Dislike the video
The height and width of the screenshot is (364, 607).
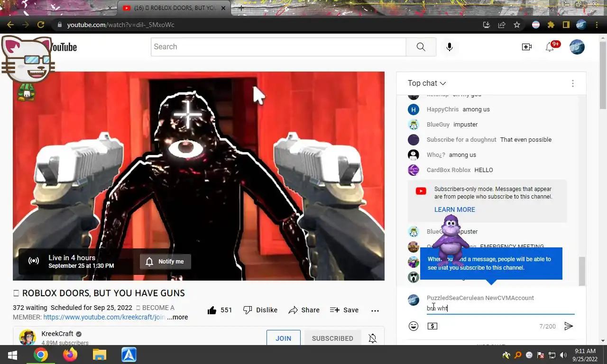click(260, 310)
